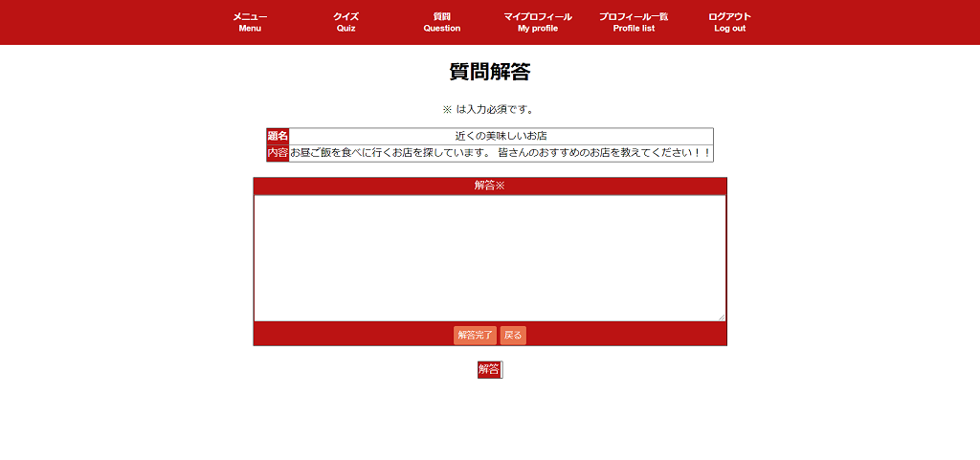Click the title text 近くの美味しいお店

pos(501,136)
